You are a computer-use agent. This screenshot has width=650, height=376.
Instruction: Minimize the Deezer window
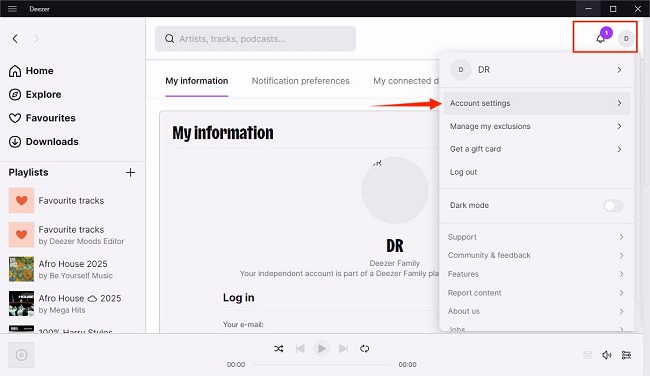pyautogui.click(x=588, y=9)
